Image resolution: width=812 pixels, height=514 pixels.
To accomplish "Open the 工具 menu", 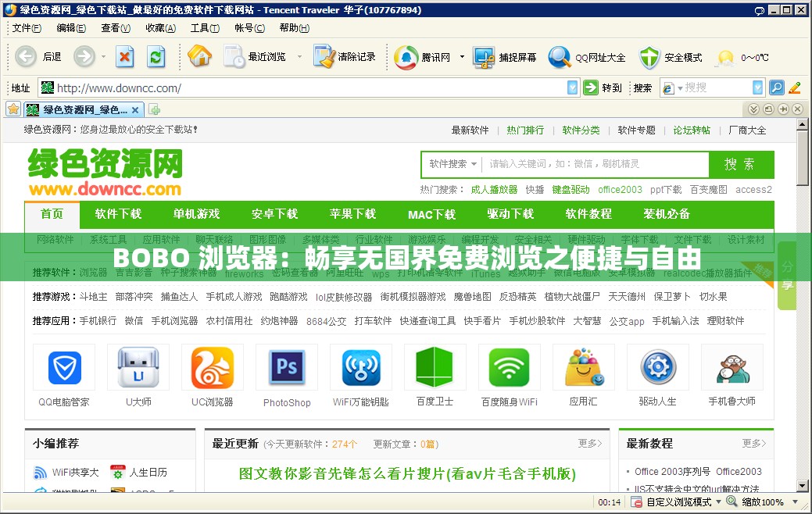I will tap(204, 28).
